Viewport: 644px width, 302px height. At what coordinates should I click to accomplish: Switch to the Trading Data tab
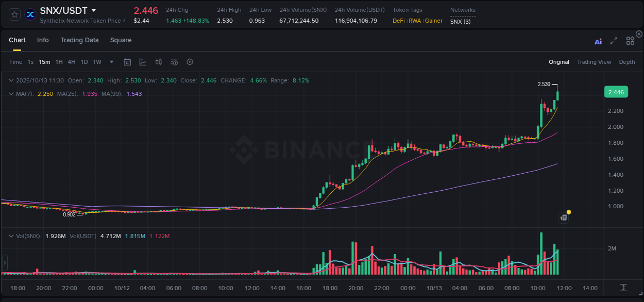(79, 40)
